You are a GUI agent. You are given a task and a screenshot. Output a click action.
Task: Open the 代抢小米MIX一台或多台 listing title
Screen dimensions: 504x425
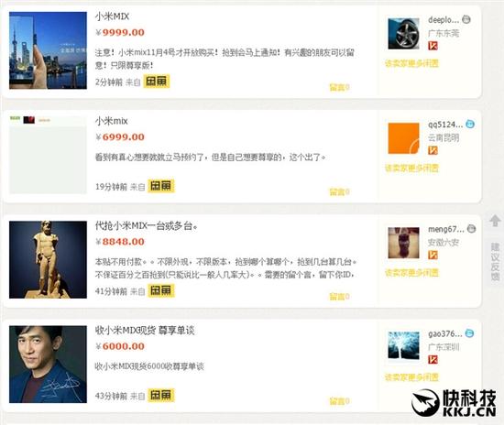[x=147, y=226]
